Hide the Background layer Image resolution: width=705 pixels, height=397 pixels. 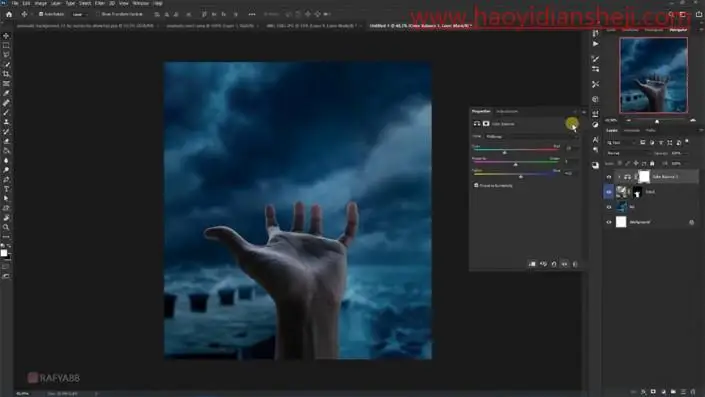coord(609,222)
